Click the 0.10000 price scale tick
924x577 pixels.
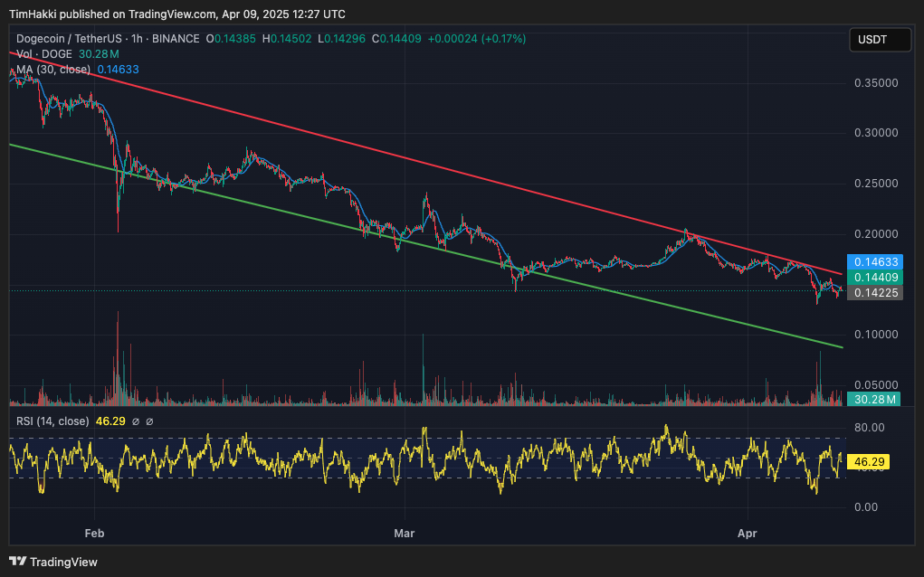click(876, 335)
